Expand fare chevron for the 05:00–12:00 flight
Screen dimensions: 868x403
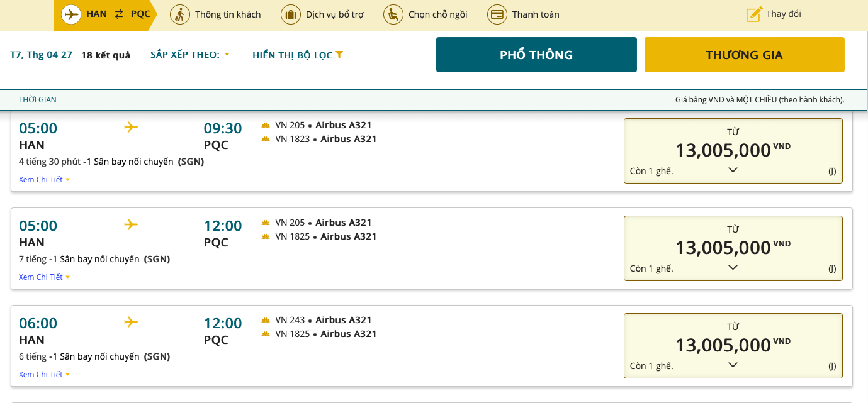[x=733, y=267]
